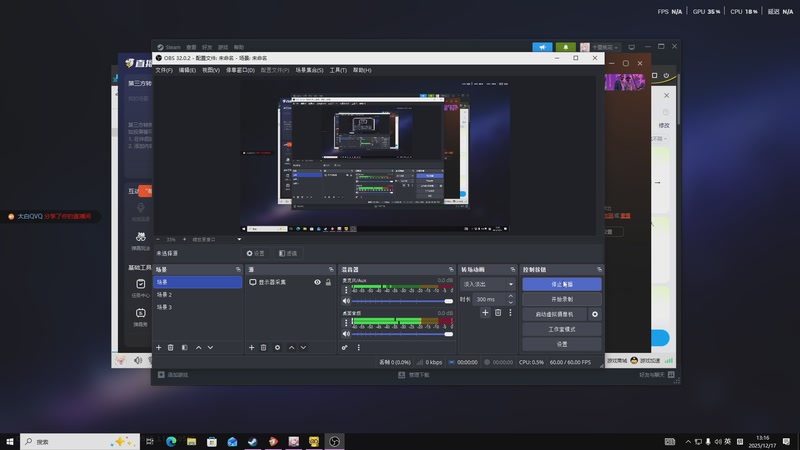The width and height of the screenshot is (800, 450).
Task: Click Steam announcements megaphone button
Action: (x=542, y=47)
